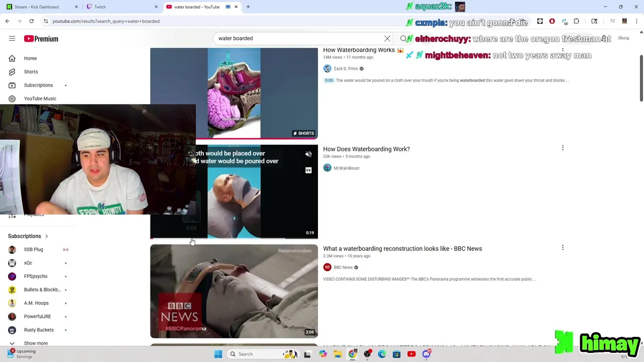Toggle captions on the preview video

tap(308, 170)
